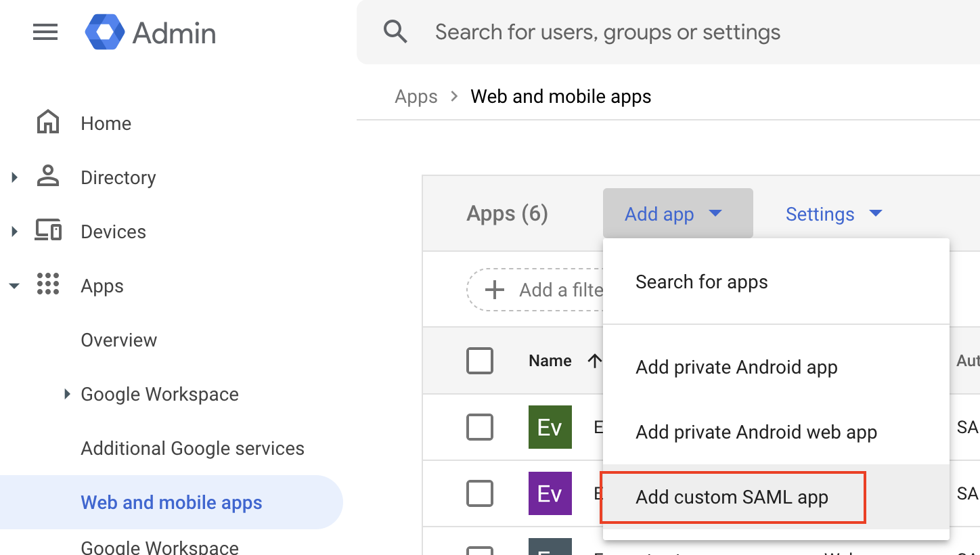Screen dimensions: 980x555
Task: Click the plus icon in Add a filter
Action: click(495, 290)
